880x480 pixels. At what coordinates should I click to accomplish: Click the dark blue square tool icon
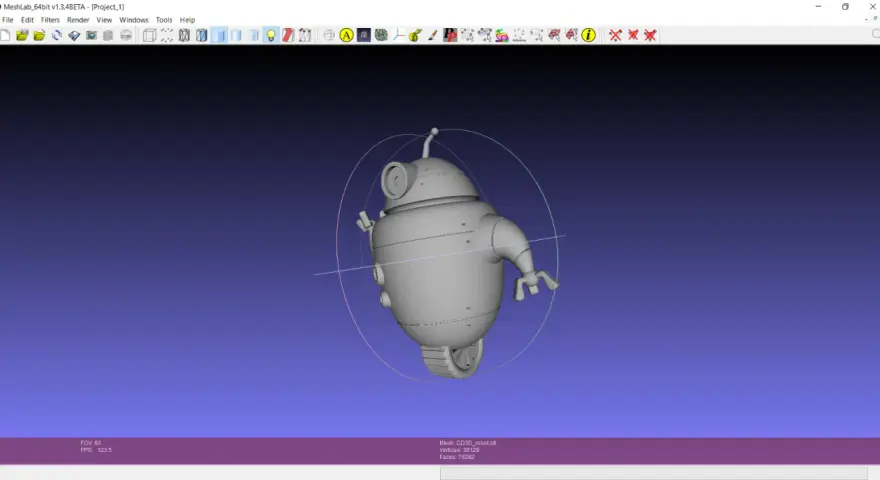(364, 35)
